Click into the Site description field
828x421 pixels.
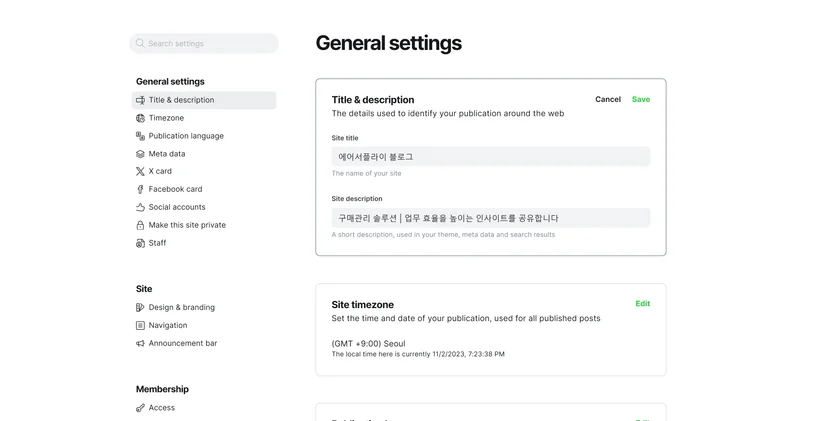(491, 218)
